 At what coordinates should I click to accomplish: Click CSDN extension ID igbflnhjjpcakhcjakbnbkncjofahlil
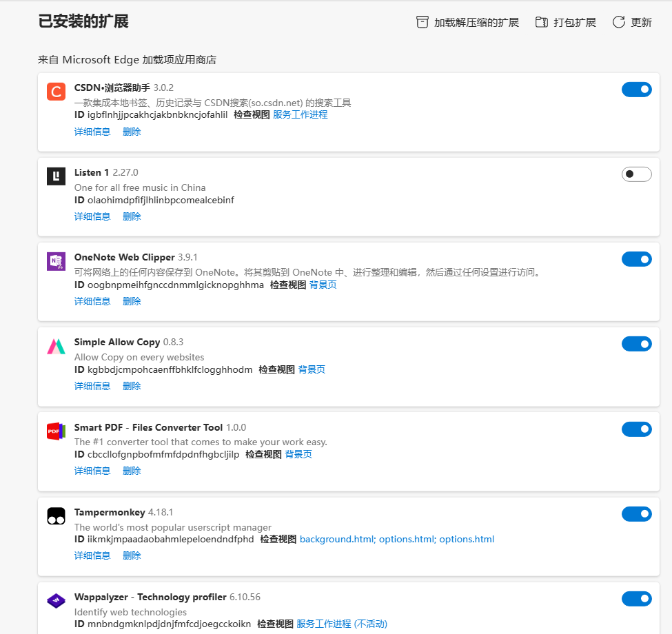pyautogui.click(x=157, y=114)
